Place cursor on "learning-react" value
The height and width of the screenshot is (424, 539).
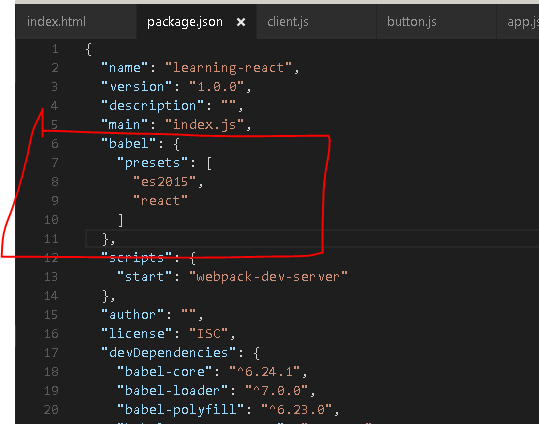point(228,68)
